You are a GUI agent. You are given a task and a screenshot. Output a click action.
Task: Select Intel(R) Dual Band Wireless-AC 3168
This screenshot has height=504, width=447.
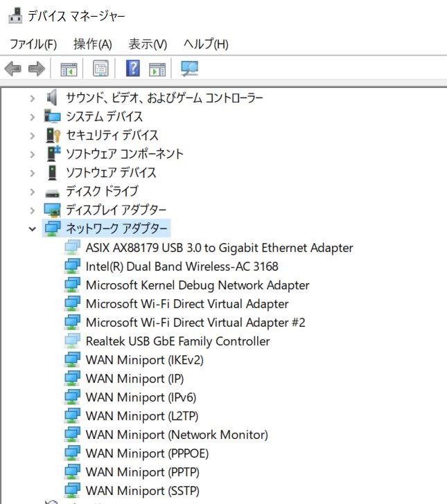182,267
